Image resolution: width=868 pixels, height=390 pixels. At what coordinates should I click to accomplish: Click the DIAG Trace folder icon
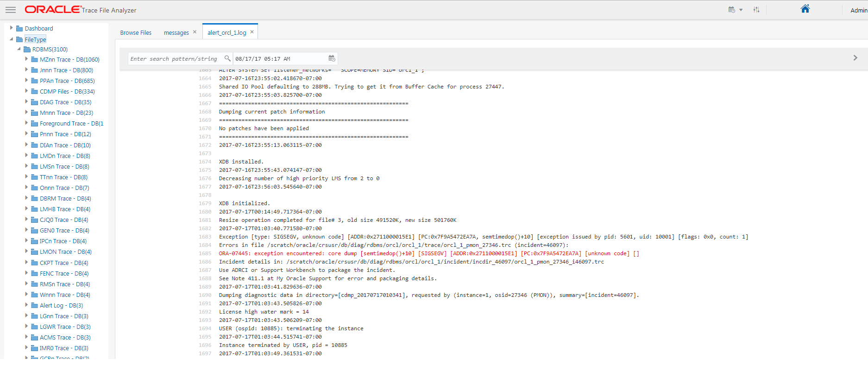[34, 102]
